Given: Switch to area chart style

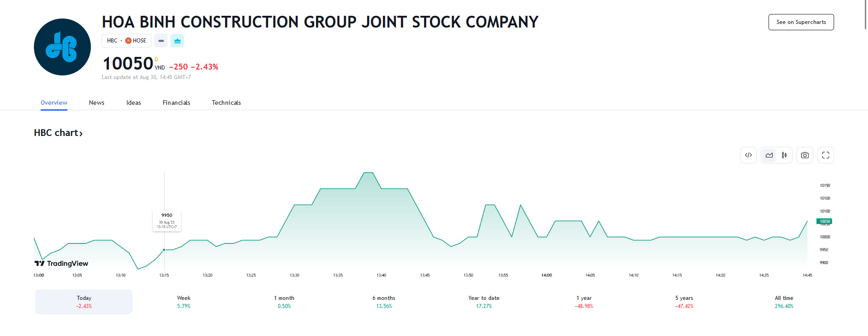Looking at the screenshot, I should pyautogui.click(x=769, y=155).
